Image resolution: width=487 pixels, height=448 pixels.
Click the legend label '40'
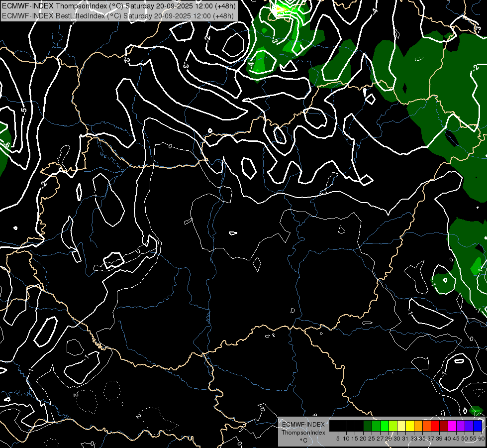tap(448, 439)
